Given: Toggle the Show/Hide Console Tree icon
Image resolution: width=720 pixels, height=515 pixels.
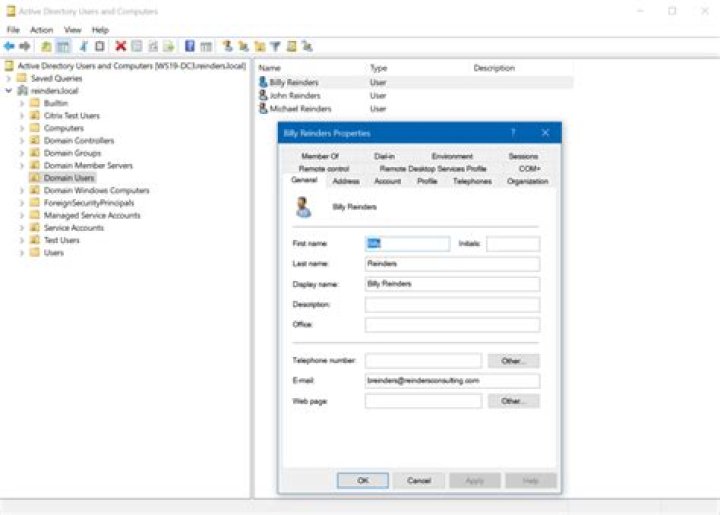Looking at the screenshot, I should pos(63,46).
